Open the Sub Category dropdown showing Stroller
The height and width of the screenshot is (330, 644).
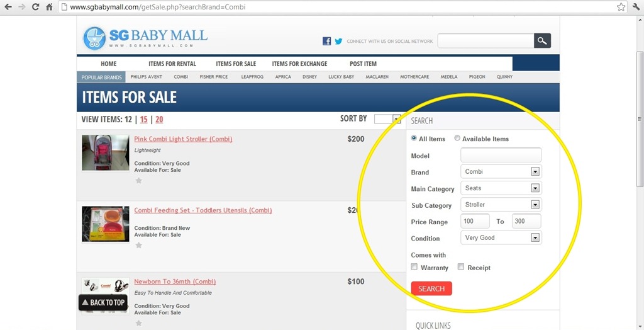tap(501, 205)
